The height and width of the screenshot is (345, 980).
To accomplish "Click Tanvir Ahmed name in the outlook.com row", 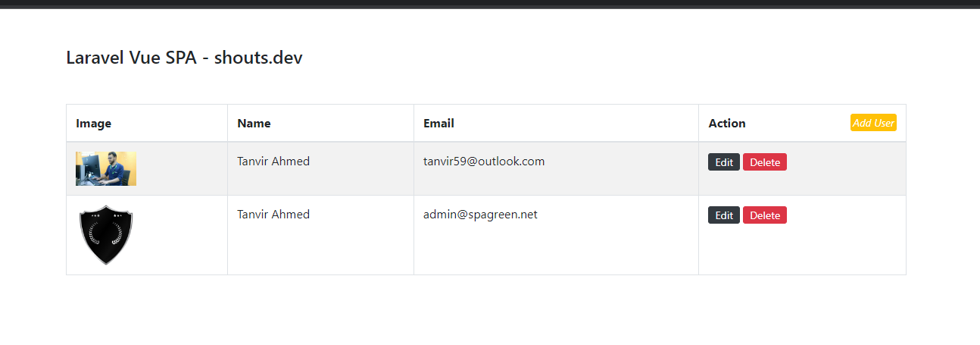I will [273, 162].
